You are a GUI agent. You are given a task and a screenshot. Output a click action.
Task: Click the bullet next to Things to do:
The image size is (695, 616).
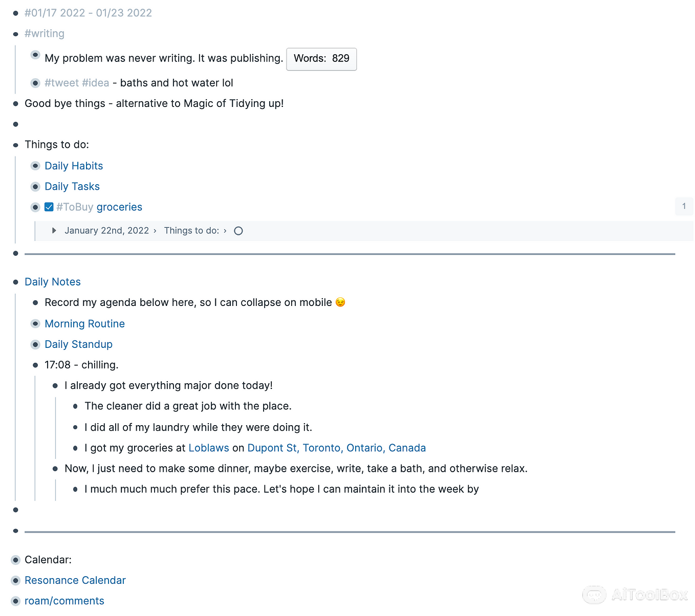pyautogui.click(x=15, y=145)
